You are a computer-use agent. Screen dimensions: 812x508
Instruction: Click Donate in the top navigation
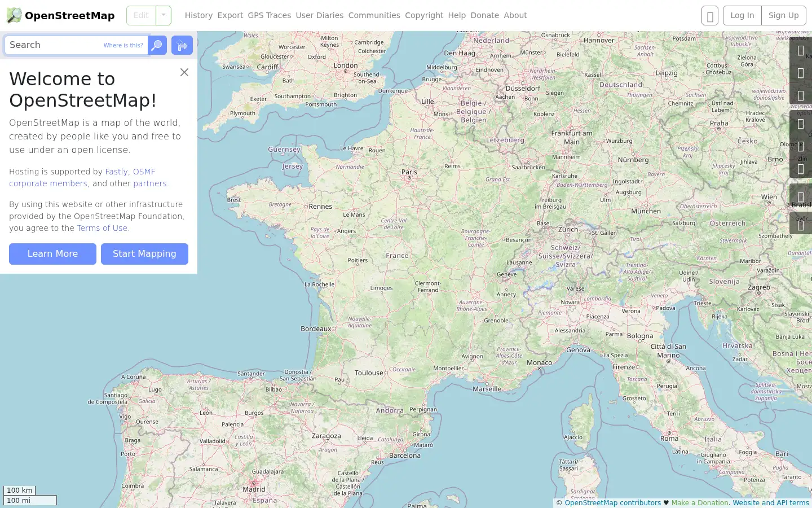[x=485, y=15]
